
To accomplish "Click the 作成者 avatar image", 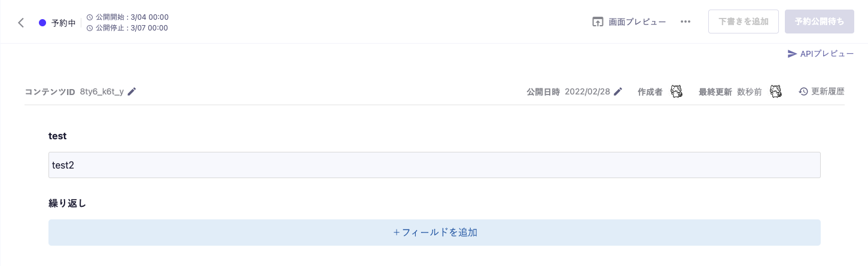I will click(676, 91).
